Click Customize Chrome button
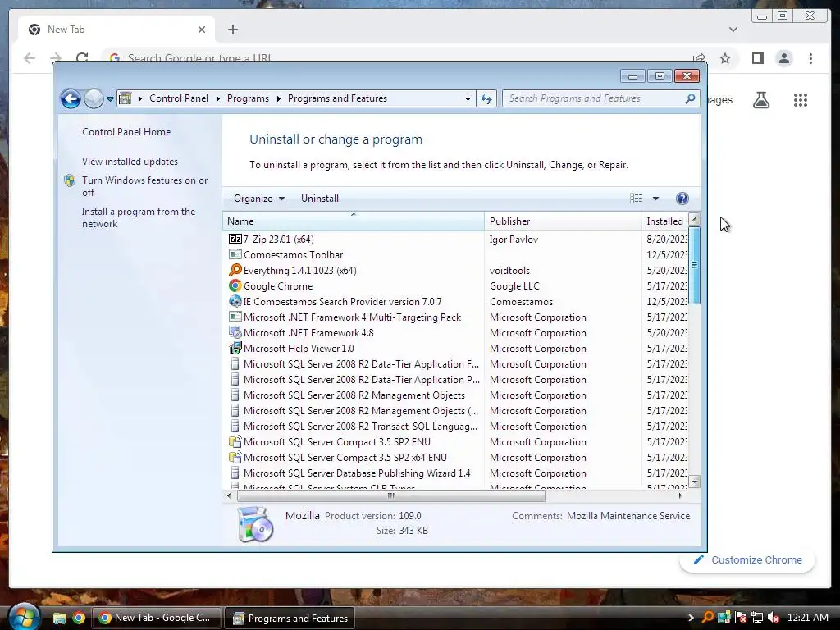This screenshot has width=840, height=630. [747, 559]
